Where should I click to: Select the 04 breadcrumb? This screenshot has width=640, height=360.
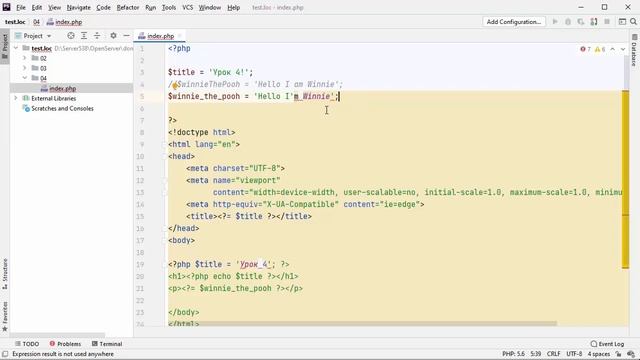coord(36,22)
